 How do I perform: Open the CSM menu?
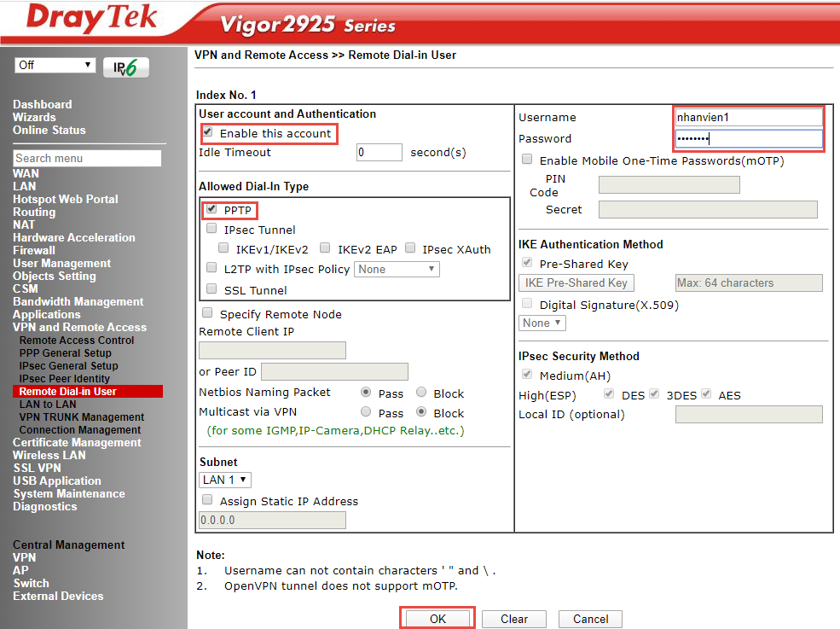pos(26,289)
